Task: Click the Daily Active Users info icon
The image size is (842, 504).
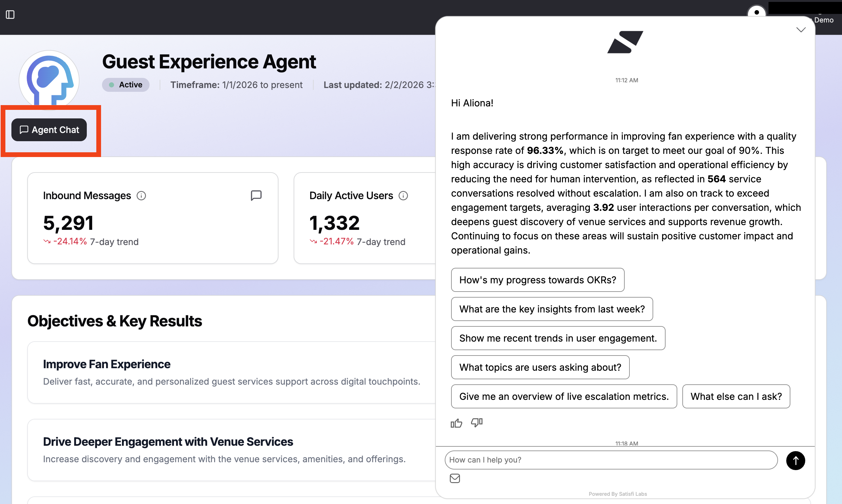Action: pyautogui.click(x=403, y=196)
